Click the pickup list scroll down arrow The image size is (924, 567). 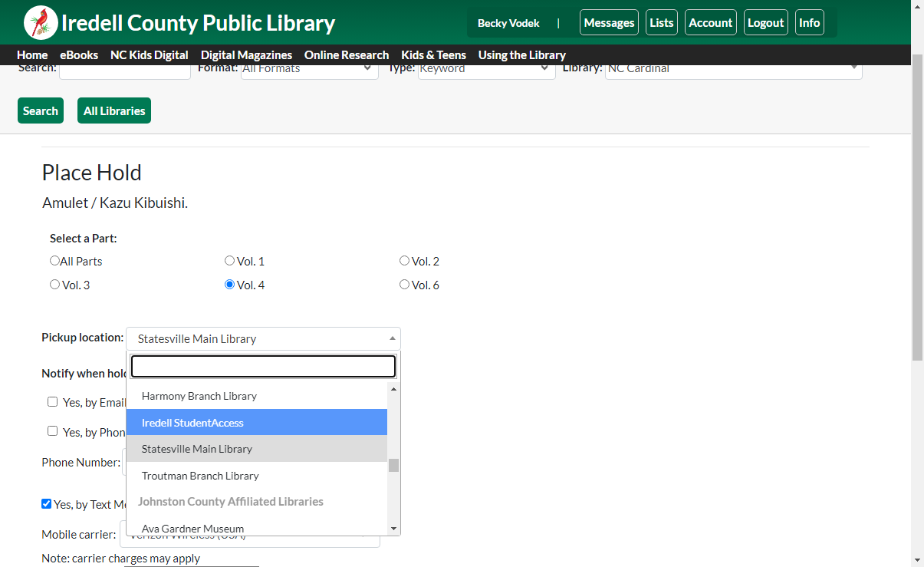(394, 529)
